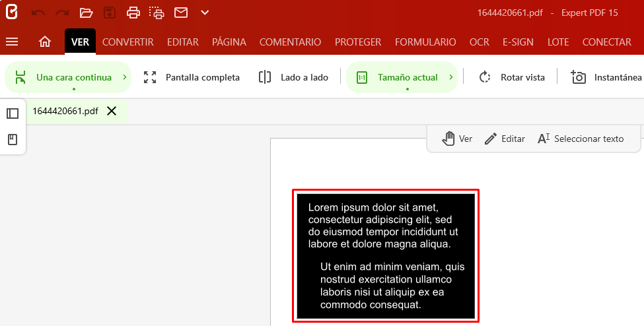This screenshot has width=644, height=326.
Task: Print the document with the printer icon
Action: click(133, 13)
